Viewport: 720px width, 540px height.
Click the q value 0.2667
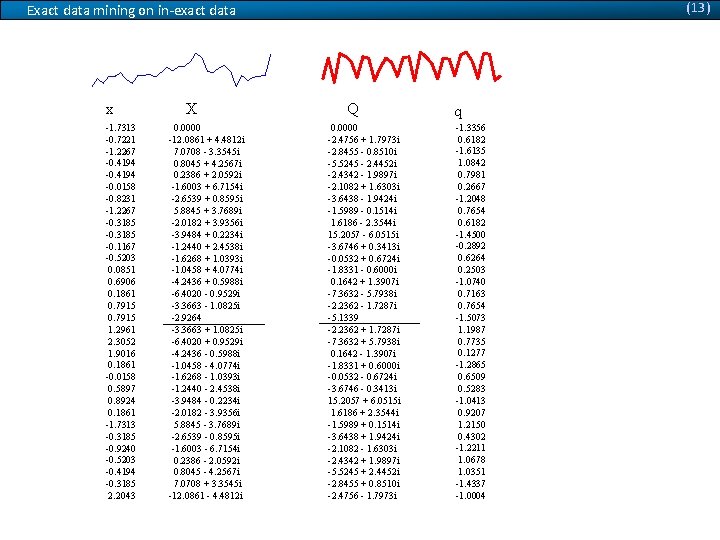471,187
